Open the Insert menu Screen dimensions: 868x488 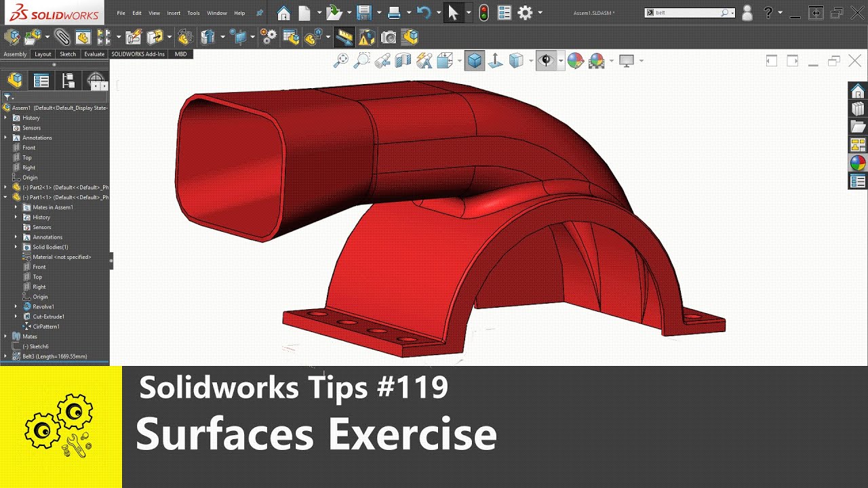pos(174,13)
